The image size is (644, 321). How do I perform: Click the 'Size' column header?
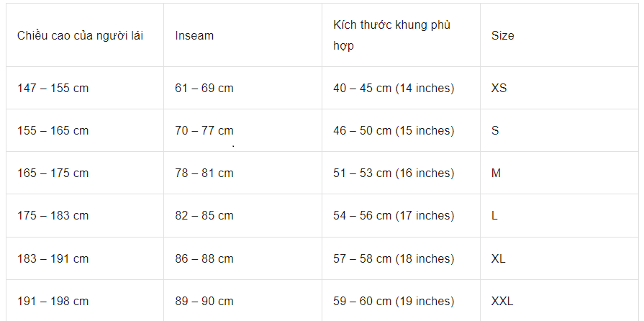[502, 35]
